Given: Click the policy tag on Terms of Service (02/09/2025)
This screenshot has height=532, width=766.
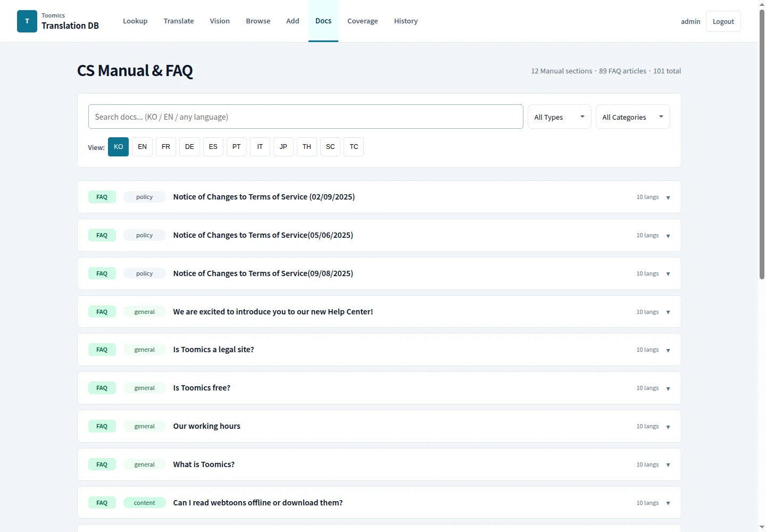Looking at the screenshot, I should pyautogui.click(x=144, y=197).
